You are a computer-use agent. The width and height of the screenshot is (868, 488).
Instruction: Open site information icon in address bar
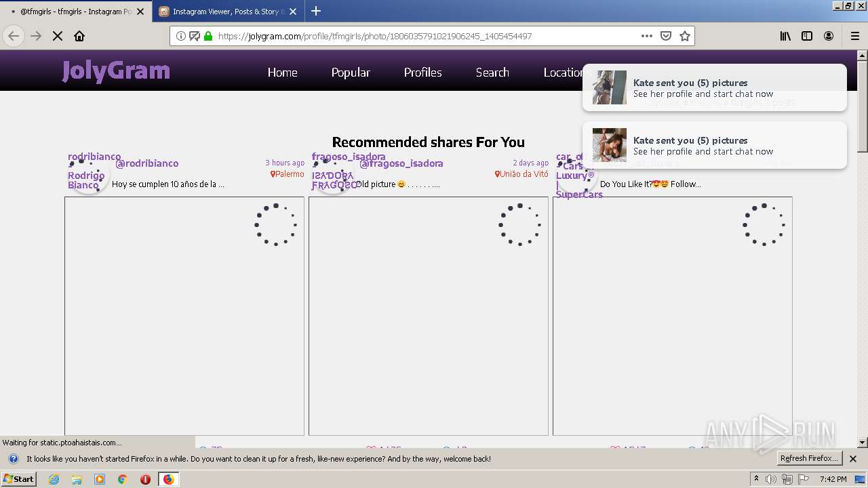coord(181,36)
